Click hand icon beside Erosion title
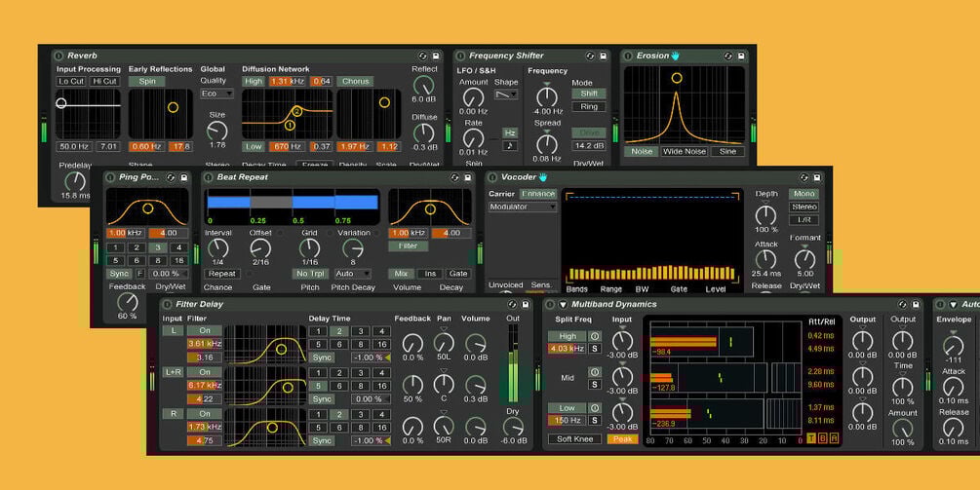Viewport: 980px width, 490px height. [676, 56]
